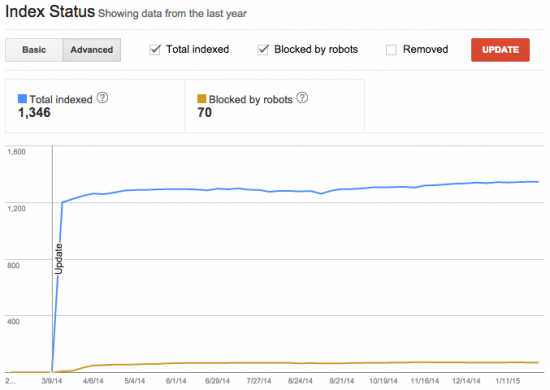This screenshot has width=550, height=390.
Task: Select the Advanced tab
Action: [92, 50]
